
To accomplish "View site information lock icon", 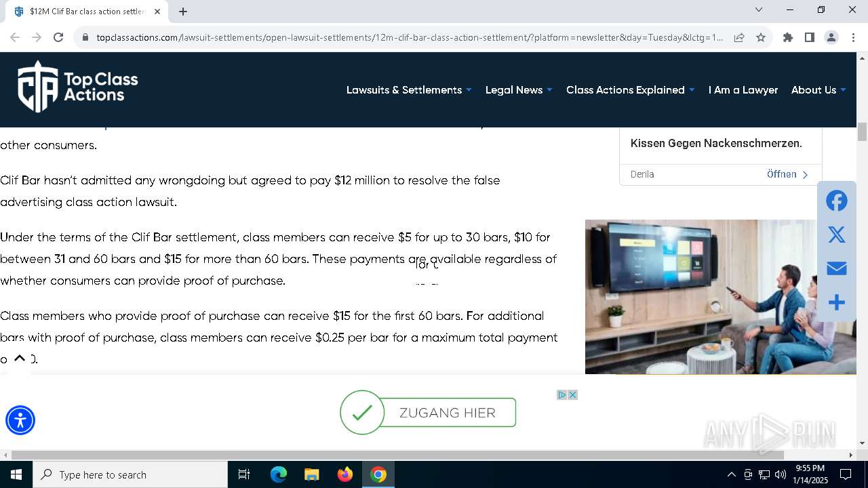I will click(85, 37).
